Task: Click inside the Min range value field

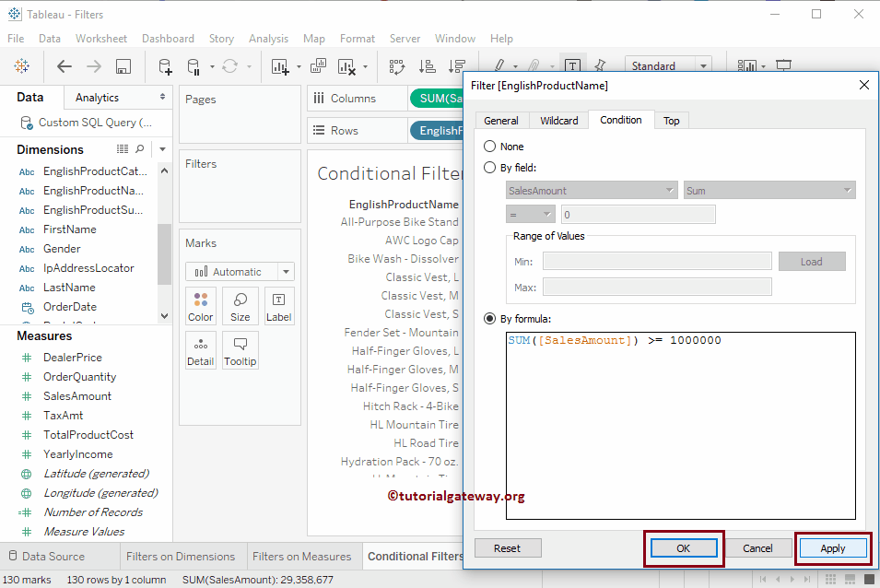Action: pos(657,261)
